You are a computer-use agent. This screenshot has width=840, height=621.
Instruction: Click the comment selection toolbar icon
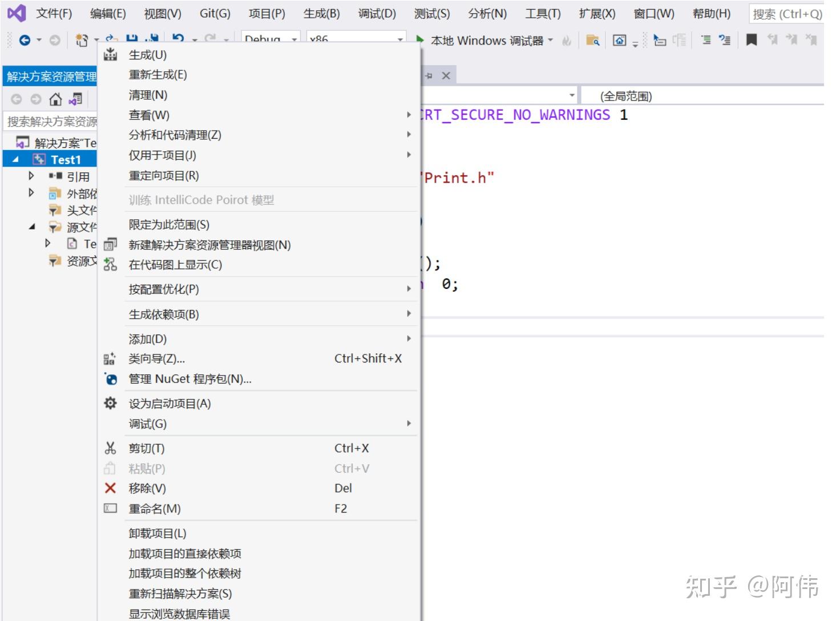coord(725,40)
